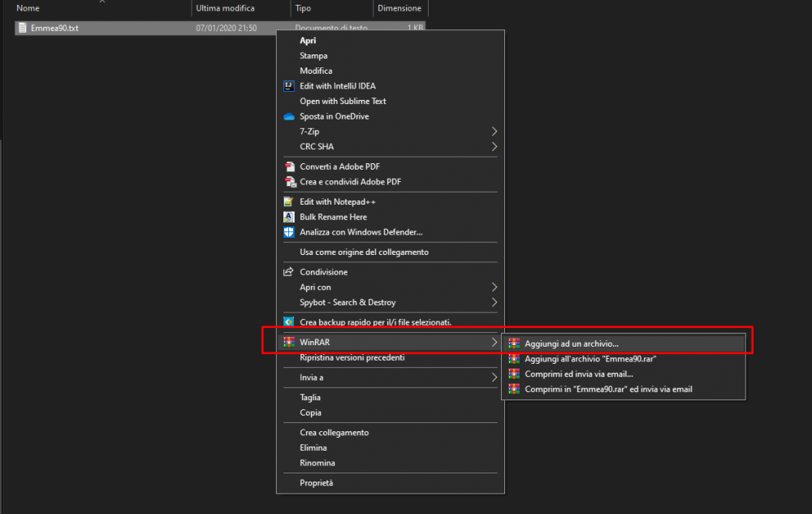Select Crea collegamento

[334, 433]
